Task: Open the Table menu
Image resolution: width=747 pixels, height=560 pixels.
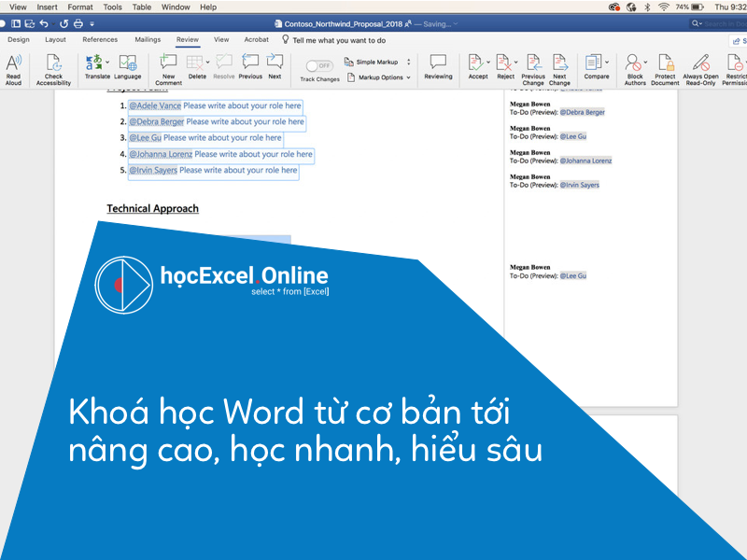Action: point(142,7)
